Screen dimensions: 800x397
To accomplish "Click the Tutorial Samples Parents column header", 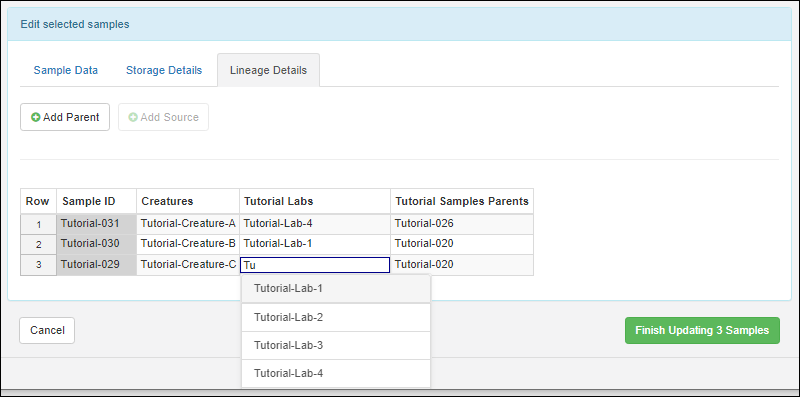I will [462, 201].
